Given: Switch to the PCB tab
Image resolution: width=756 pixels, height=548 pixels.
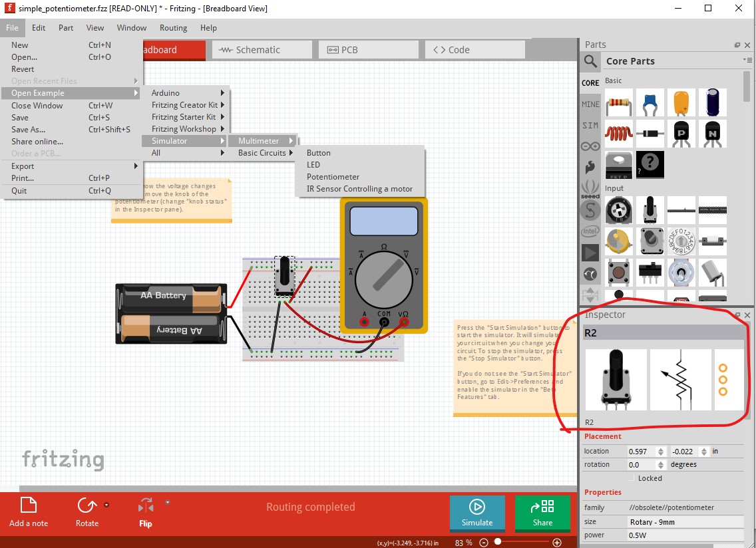Looking at the screenshot, I should tap(369, 50).
